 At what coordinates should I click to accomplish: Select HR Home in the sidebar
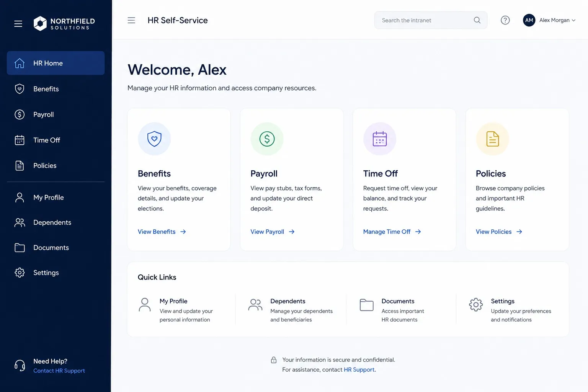56,63
